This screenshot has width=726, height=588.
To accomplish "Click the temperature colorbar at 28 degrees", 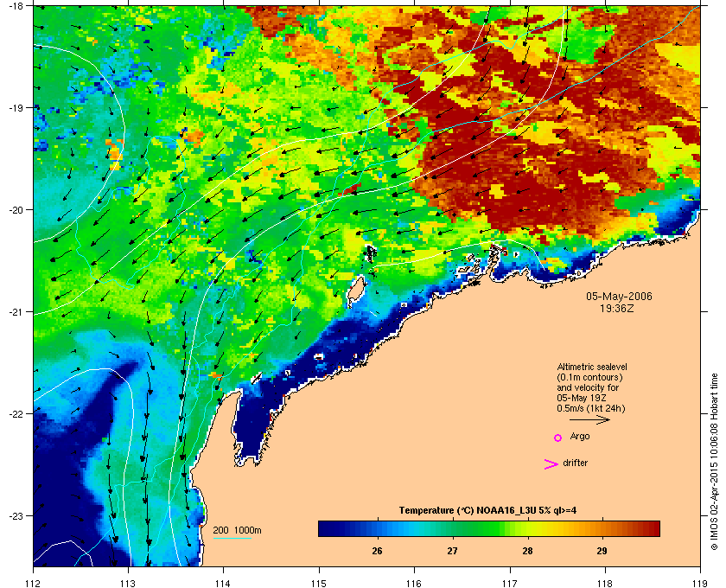I will coord(527,528).
